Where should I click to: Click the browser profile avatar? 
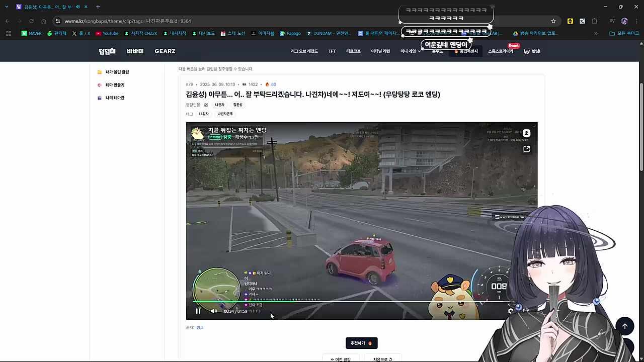[x=624, y=21]
